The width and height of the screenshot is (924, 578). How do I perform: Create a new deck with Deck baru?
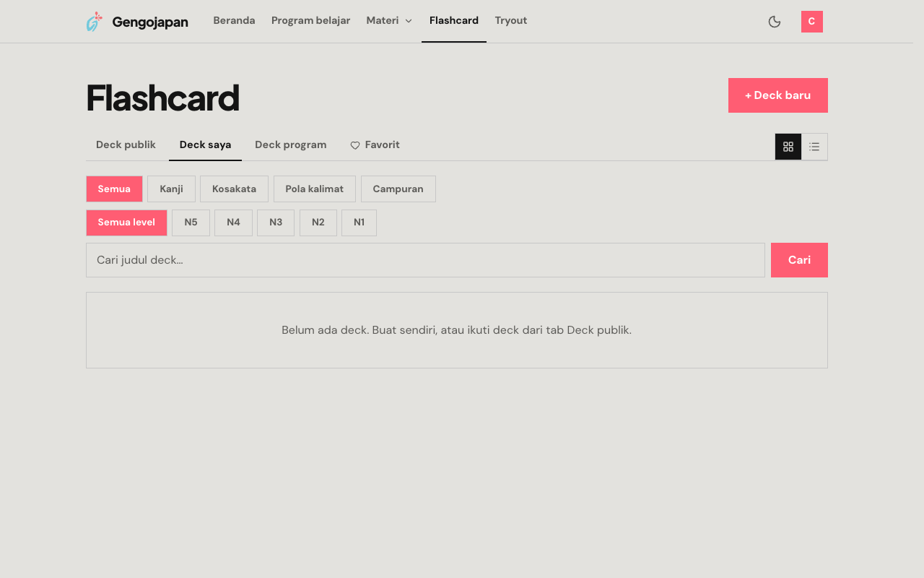(778, 95)
